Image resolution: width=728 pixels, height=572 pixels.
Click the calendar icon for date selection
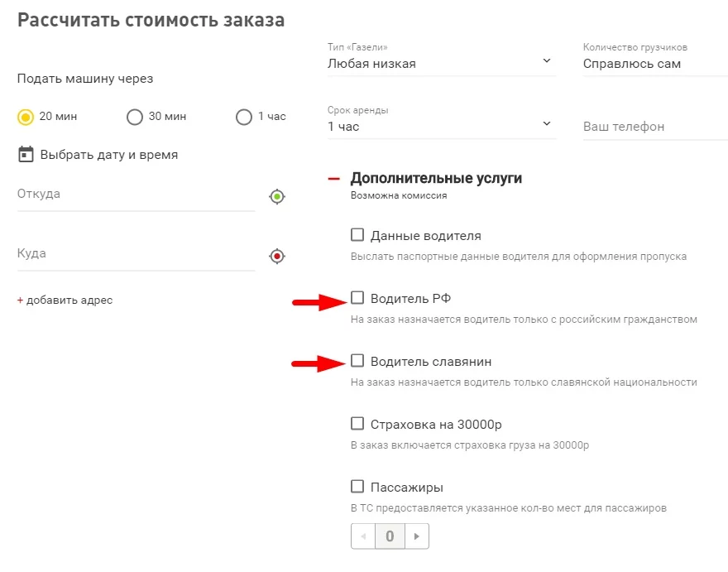tap(26, 154)
